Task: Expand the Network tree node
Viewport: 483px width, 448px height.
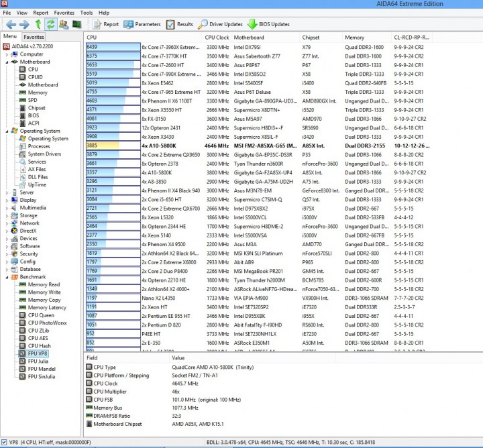Action: pyautogui.click(x=7, y=223)
